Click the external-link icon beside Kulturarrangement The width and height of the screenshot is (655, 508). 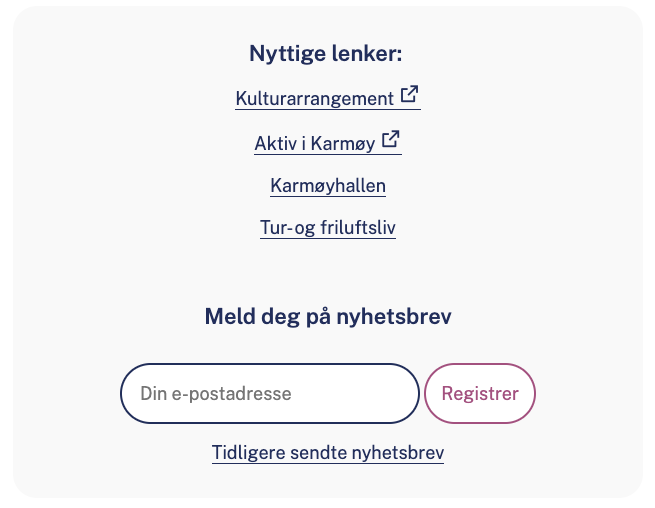[409, 96]
